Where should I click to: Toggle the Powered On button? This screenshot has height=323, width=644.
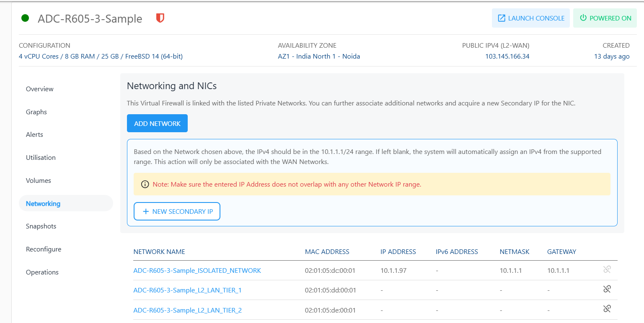tap(605, 18)
